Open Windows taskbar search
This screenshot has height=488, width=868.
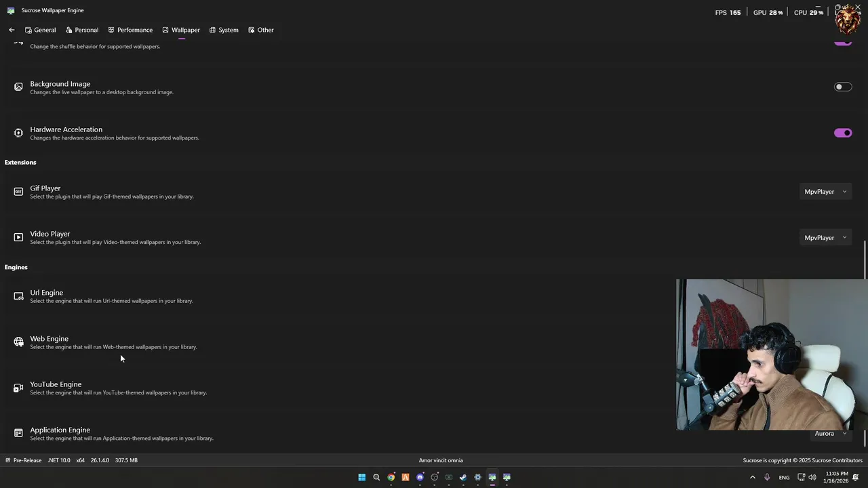[x=376, y=477]
